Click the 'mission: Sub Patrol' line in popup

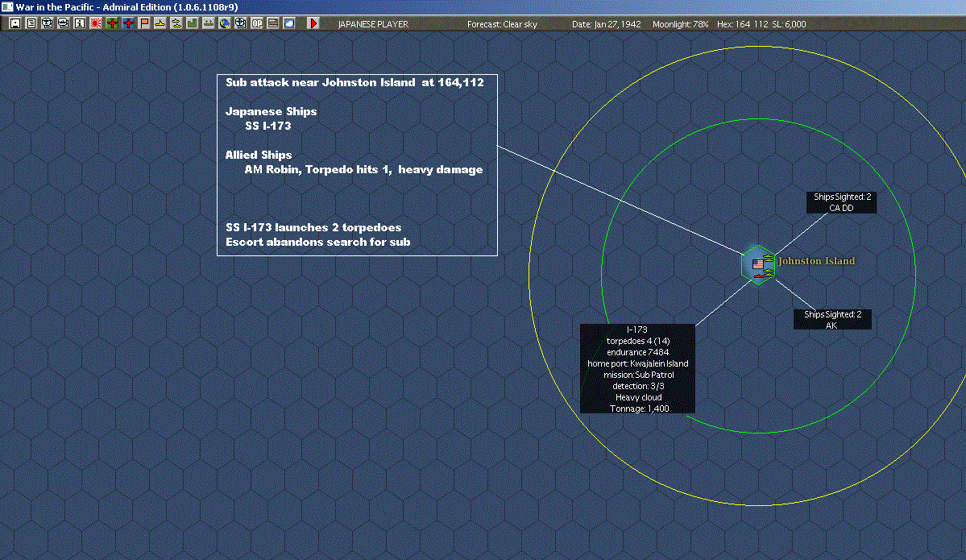pyautogui.click(x=638, y=375)
